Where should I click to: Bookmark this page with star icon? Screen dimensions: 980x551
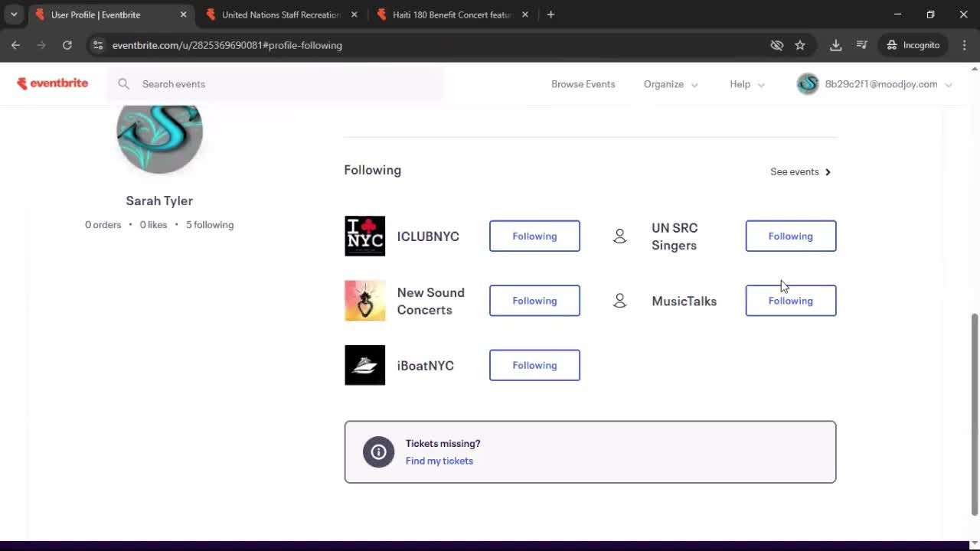tap(800, 45)
